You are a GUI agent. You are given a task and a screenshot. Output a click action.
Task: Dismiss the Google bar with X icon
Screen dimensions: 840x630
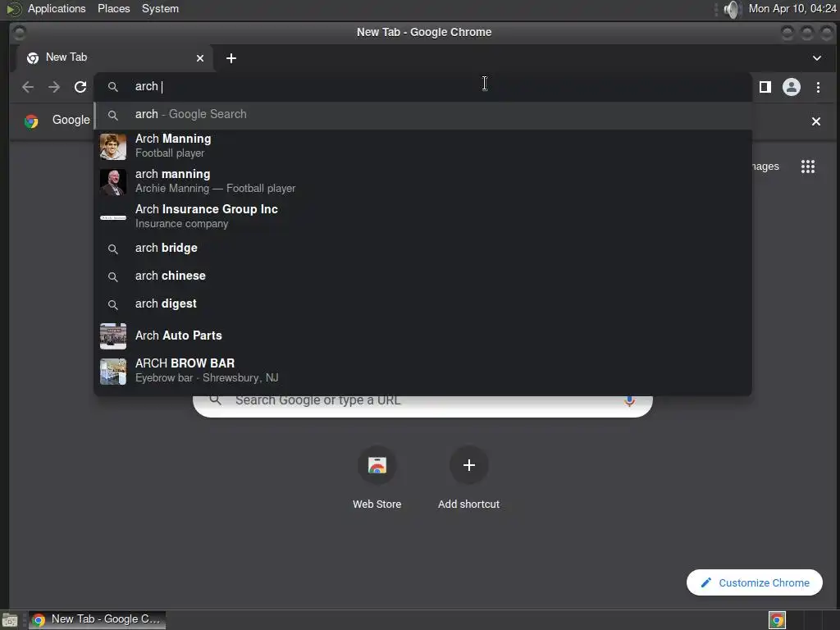815,121
